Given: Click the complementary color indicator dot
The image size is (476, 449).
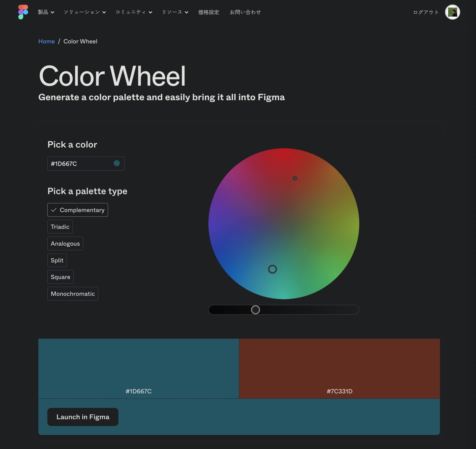Looking at the screenshot, I should pos(295,178).
